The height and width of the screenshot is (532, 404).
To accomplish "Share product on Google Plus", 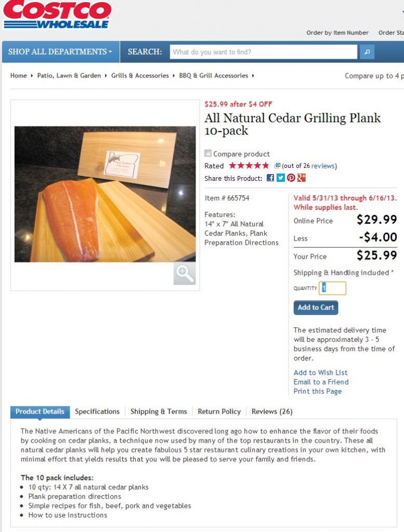I will [302, 178].
